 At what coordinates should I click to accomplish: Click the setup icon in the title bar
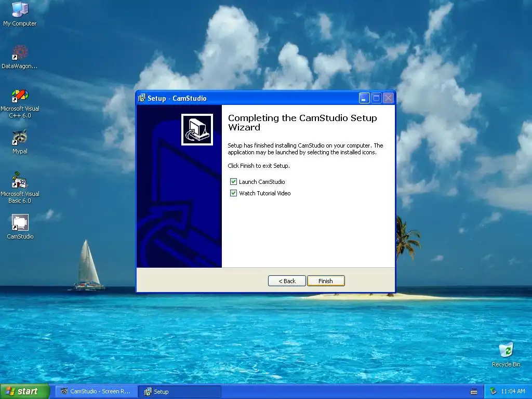point(142,98)
